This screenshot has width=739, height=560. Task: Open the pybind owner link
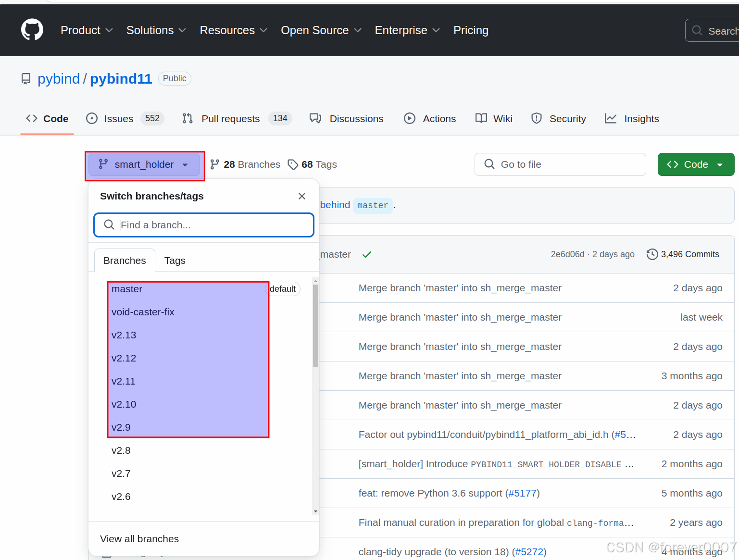59,79
